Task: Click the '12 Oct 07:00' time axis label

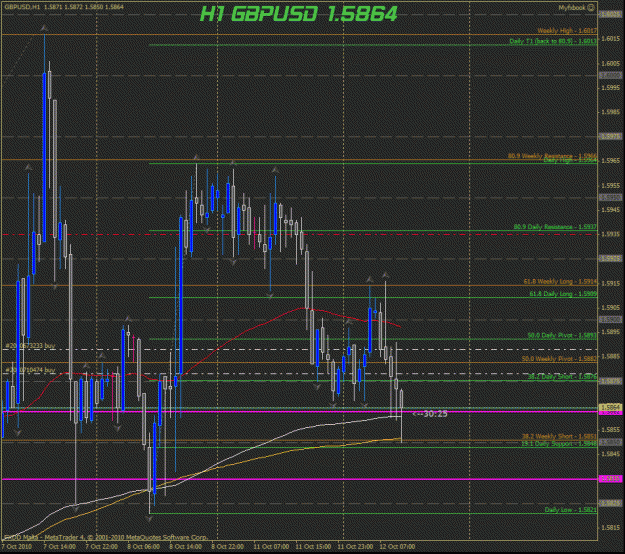Action: click(x=397, y=546)
